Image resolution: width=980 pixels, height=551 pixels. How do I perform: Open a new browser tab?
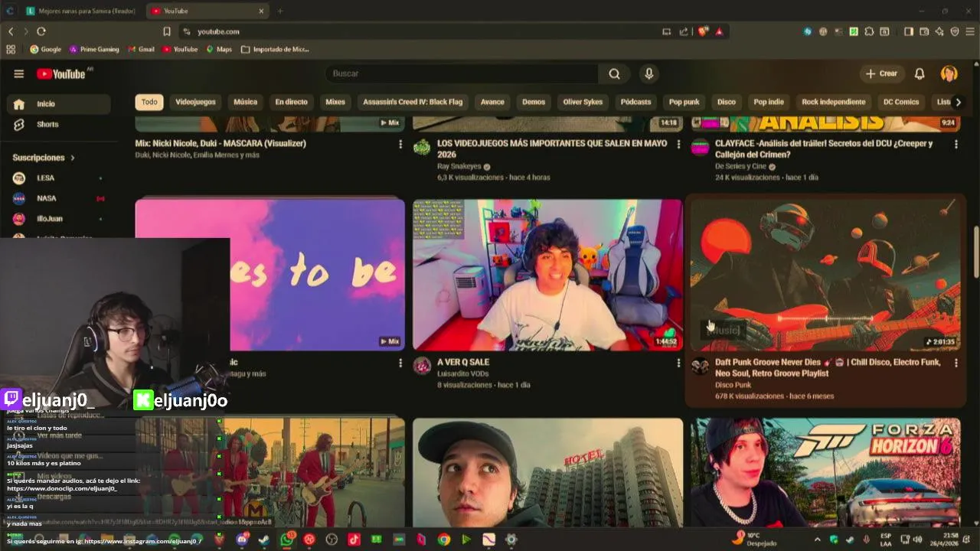(280, 11)
